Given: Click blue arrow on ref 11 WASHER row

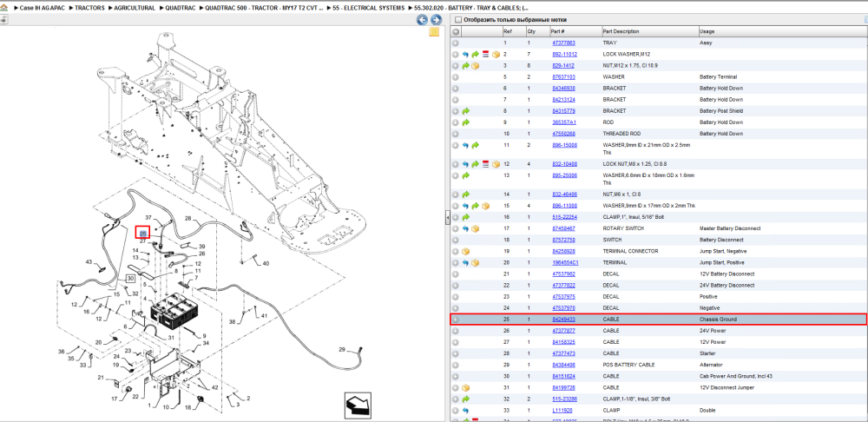Looking at the screenshot, I should (x=465, y=145).
